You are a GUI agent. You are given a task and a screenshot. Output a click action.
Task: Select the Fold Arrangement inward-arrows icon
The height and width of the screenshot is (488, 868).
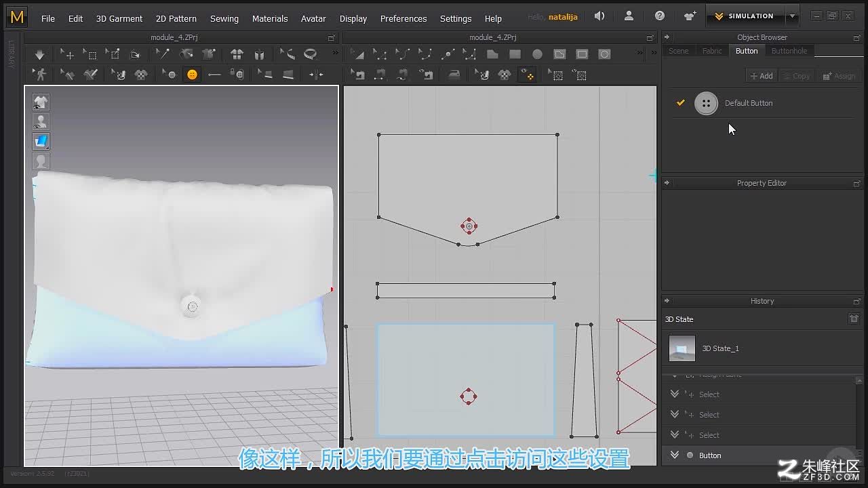316,75
